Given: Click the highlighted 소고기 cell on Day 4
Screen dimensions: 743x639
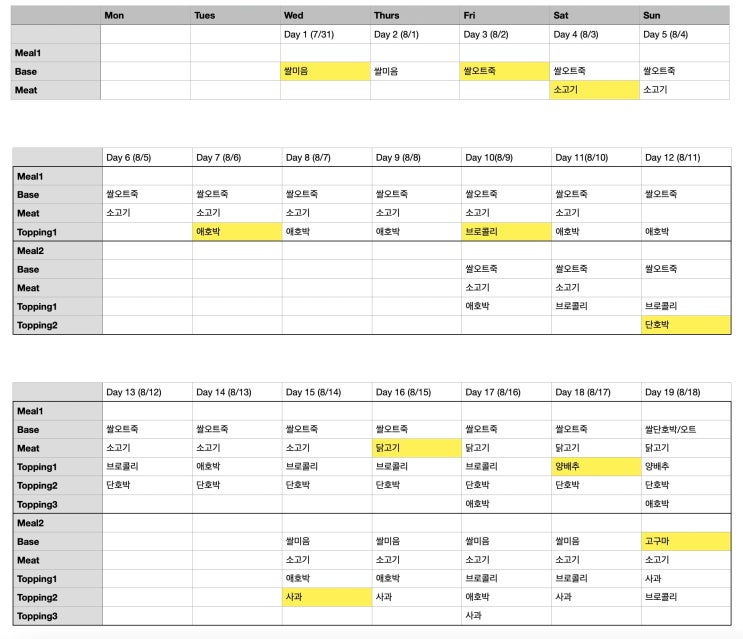Looking at the screenshot, I should pos(594,90).
